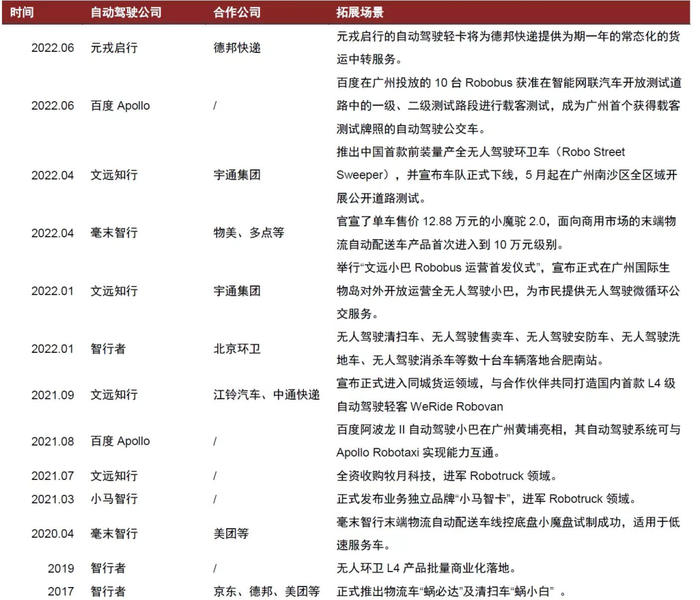Select the 2019 year cell
Screen dimensions: 700x600
(61, 568)
